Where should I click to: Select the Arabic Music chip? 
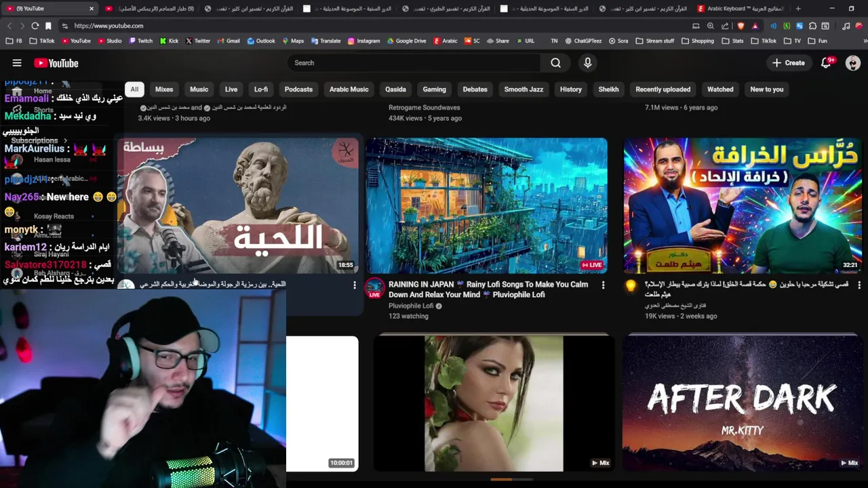click(349, 89)
